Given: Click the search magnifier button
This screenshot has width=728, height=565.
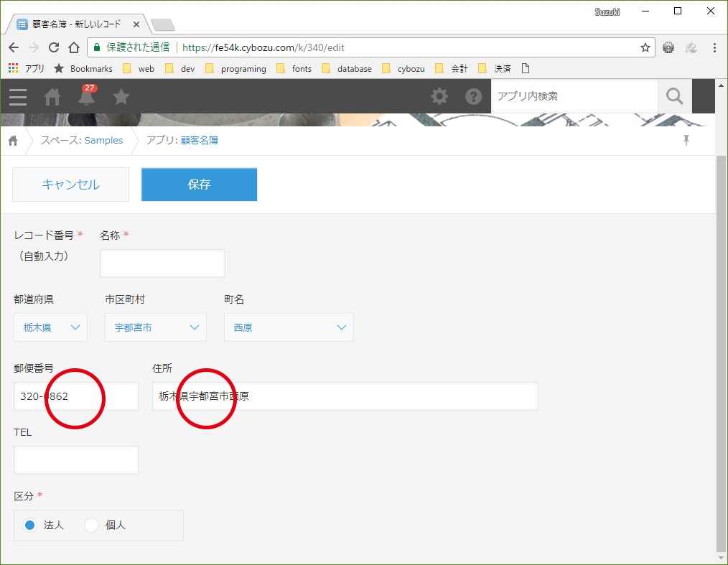Looking at the screenshot, I should point(674,96).
